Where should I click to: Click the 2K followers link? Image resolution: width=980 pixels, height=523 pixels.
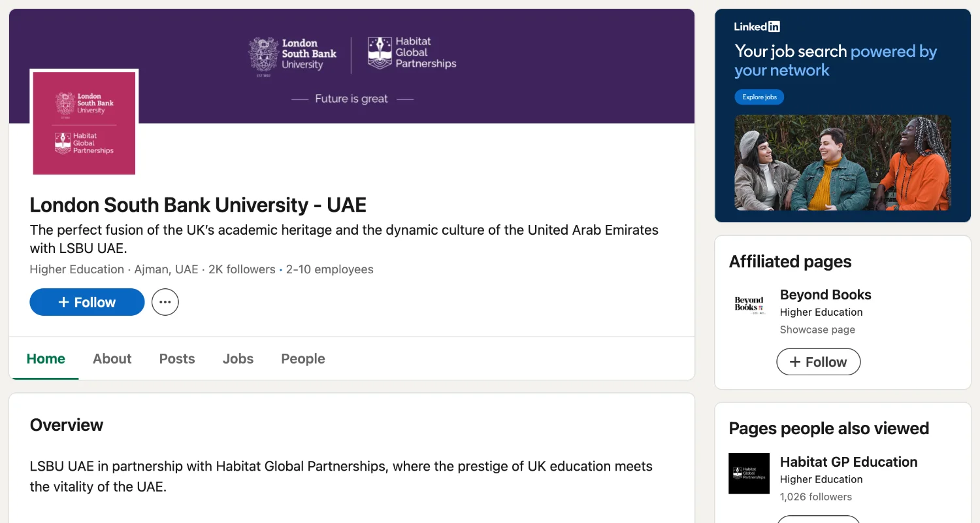pyautogui.click(x=241, y=269)
